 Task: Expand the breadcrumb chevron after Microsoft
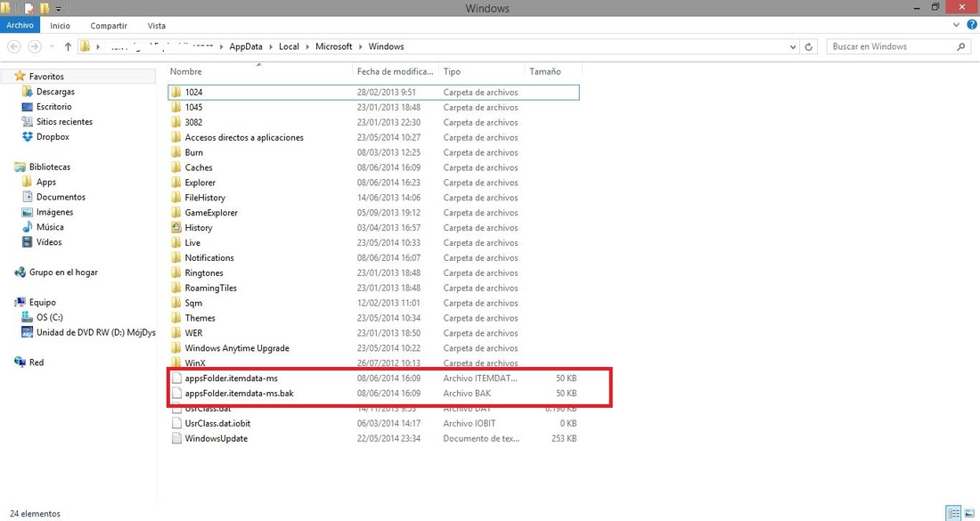(x=361, y=47)
